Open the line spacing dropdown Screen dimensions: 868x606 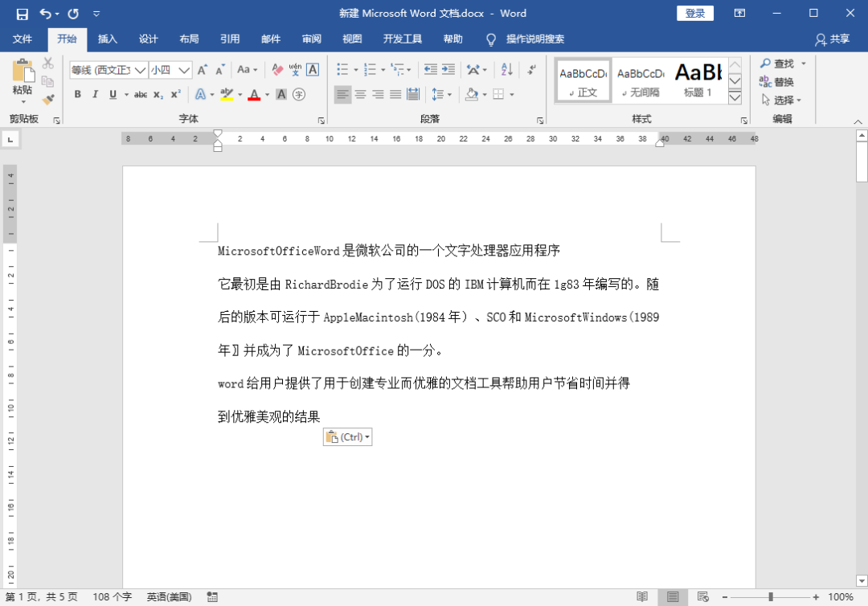tap(442, 94)
